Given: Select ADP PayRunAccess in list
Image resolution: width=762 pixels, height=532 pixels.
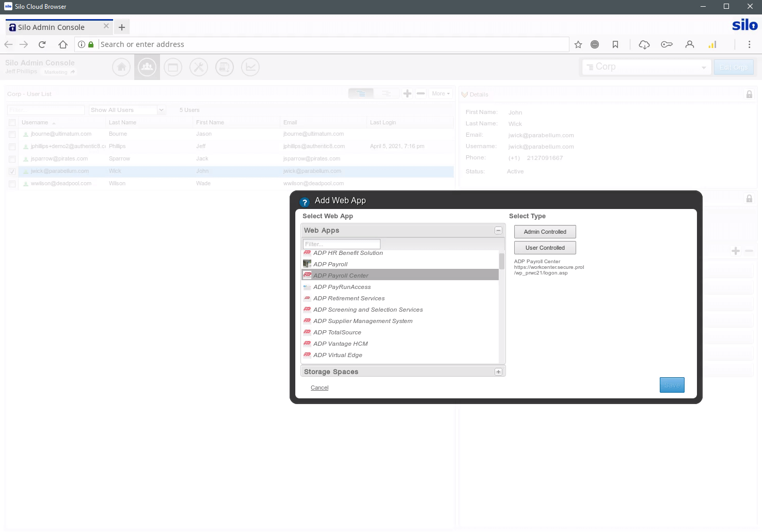Looking at the screenshot, I should click(x=400, y=287).
